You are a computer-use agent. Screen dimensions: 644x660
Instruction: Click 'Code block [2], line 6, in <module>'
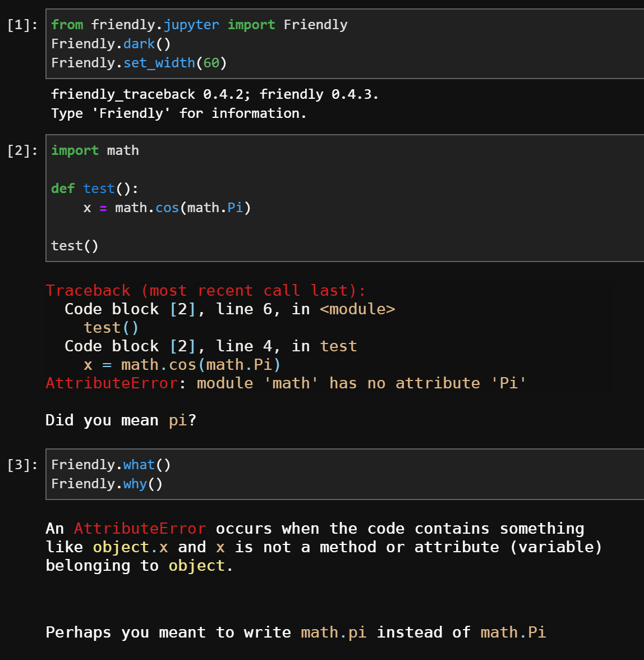[x=229, y=309]
